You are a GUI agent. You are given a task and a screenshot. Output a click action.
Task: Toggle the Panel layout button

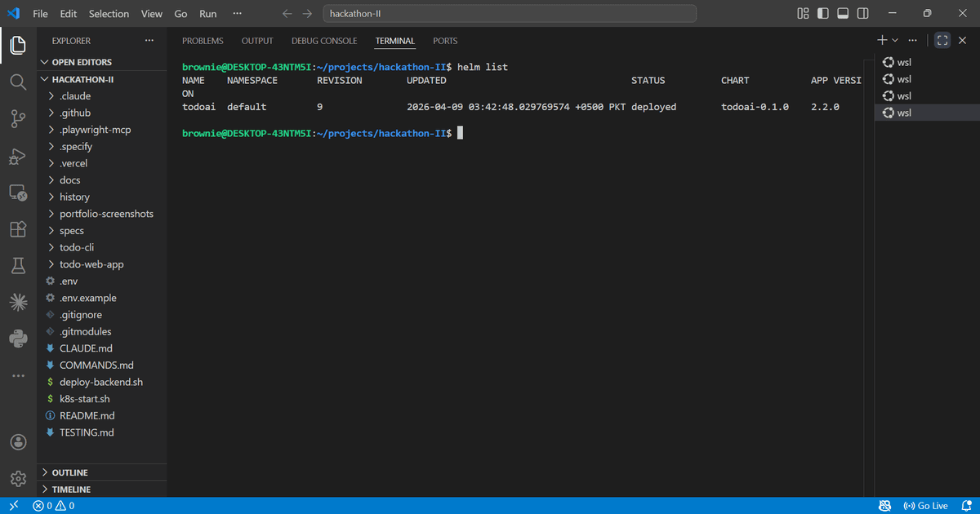(842, 13)
